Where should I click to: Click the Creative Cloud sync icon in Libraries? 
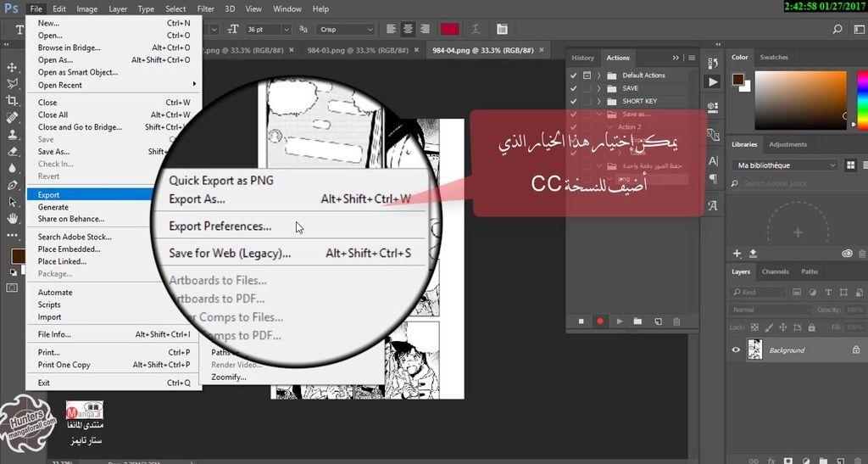tap(847, 254)
